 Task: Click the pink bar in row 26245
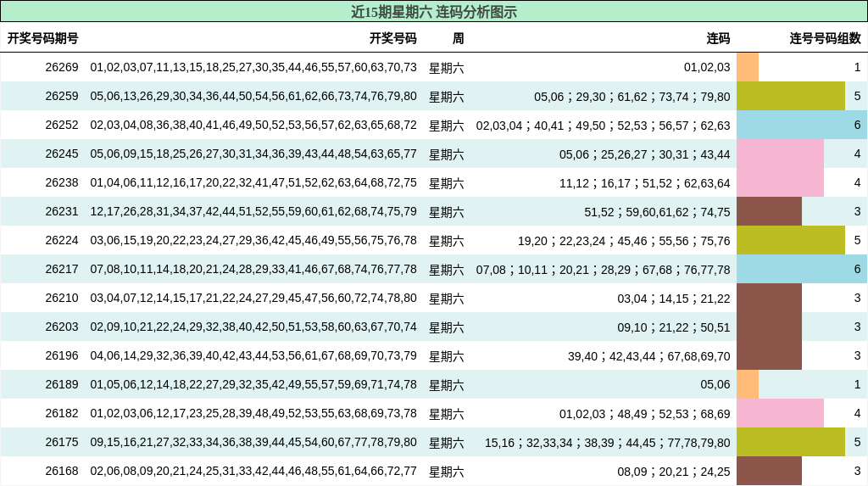780,154
